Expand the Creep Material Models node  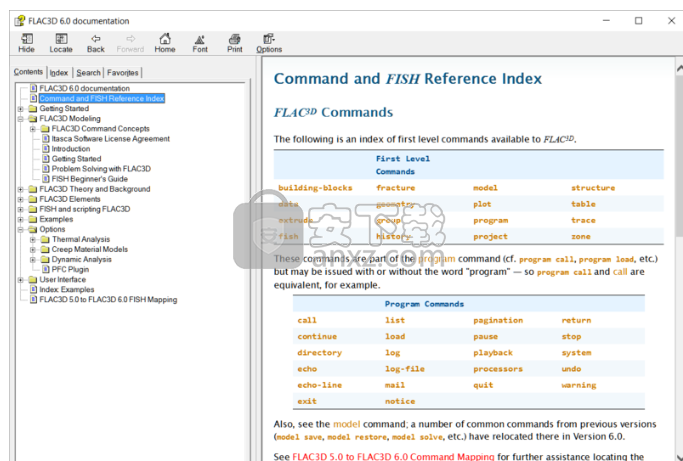33,249
